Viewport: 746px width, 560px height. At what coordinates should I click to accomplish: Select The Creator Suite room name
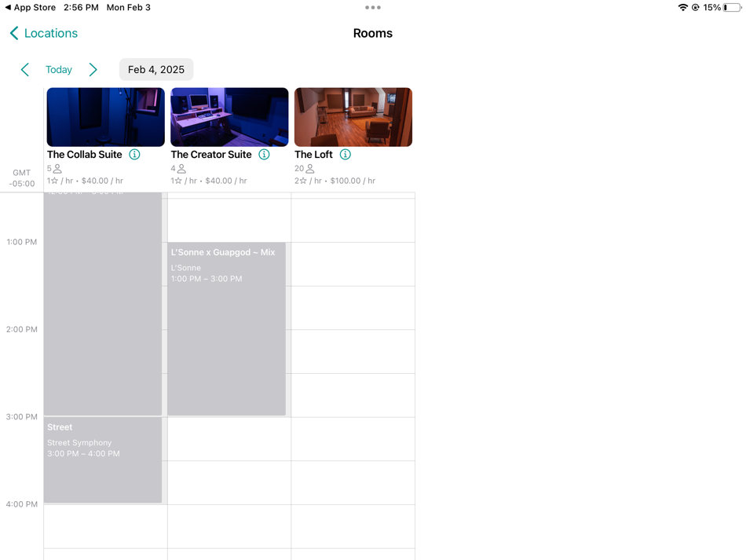point(211,154)
